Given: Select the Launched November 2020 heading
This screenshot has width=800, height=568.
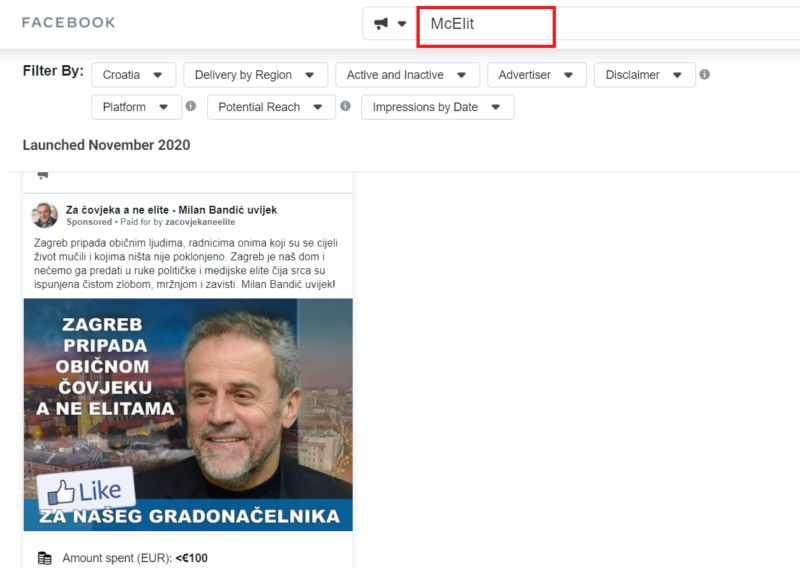Looking at the screenshot, I should click(106, 145).
